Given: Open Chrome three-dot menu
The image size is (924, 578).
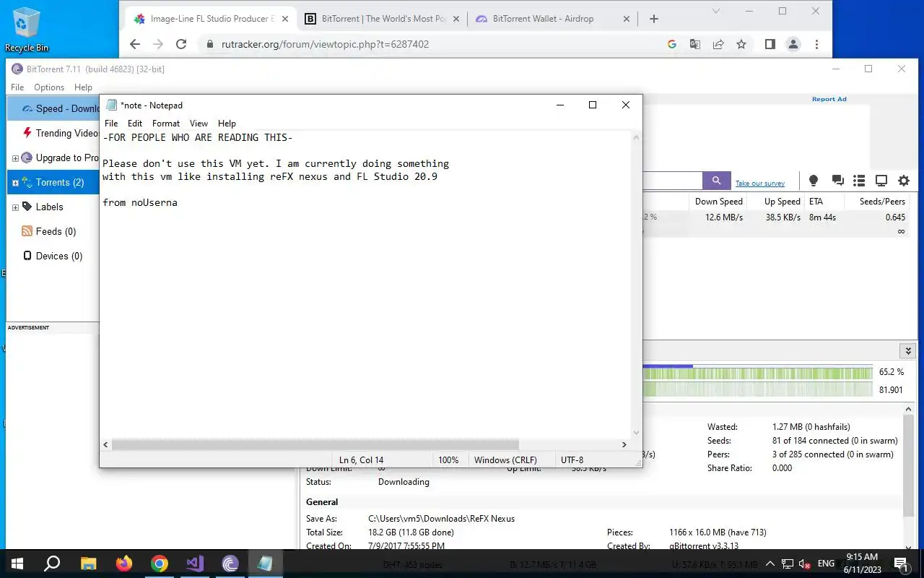Looking at the screenshot, I should [816, 44].
